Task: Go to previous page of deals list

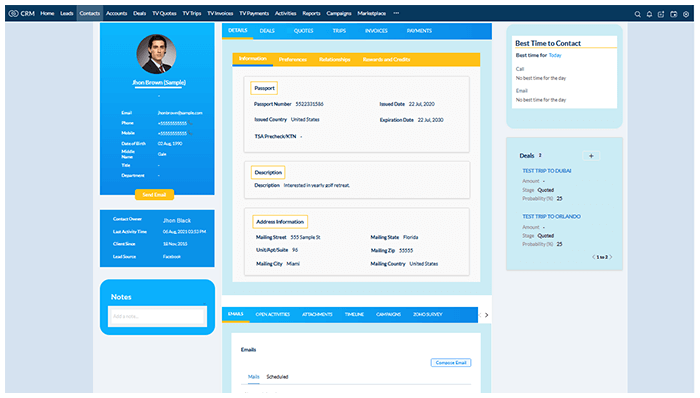Action: pyautogui.click(x=593, y=257)
